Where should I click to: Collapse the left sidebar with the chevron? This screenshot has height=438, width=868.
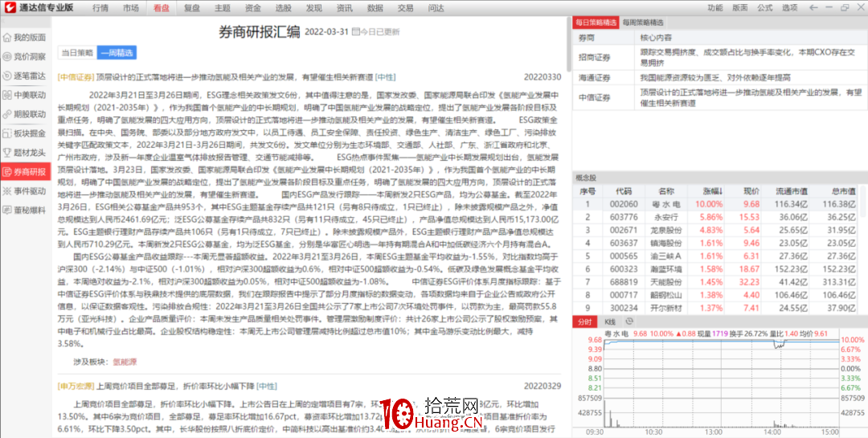[x=2, y=20]
